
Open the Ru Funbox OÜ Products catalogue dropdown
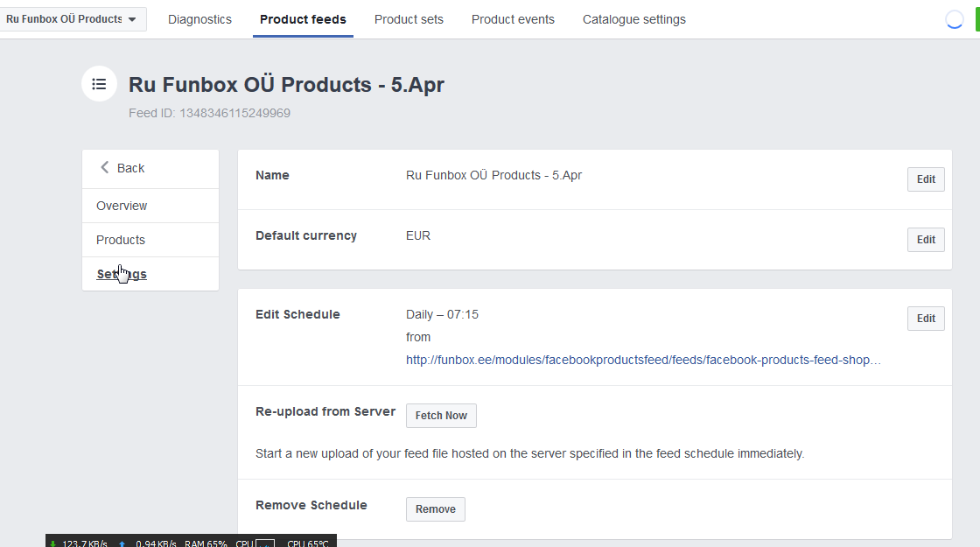tap(72, 19)
